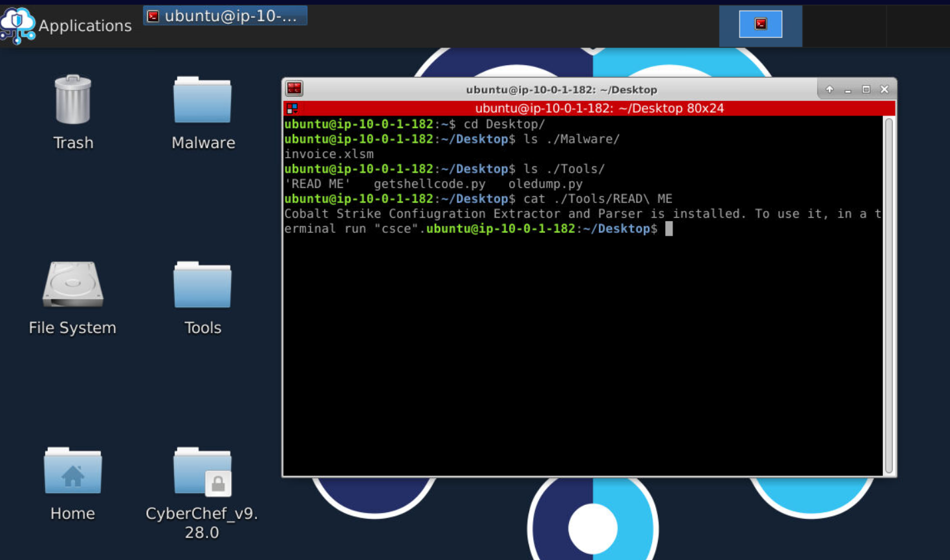Click the red Terminator title bar
This screenshot has width=950, height=560.
590,108
